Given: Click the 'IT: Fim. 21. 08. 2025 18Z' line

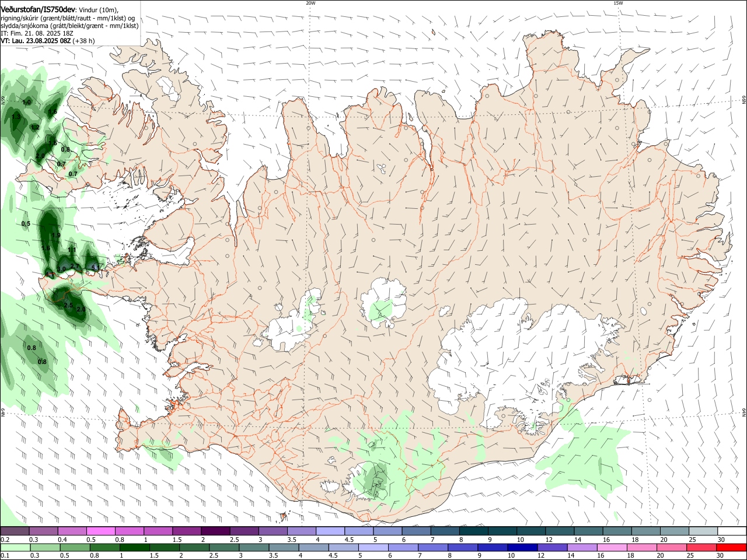Looking at the screenshot, I should pos(37,33).
